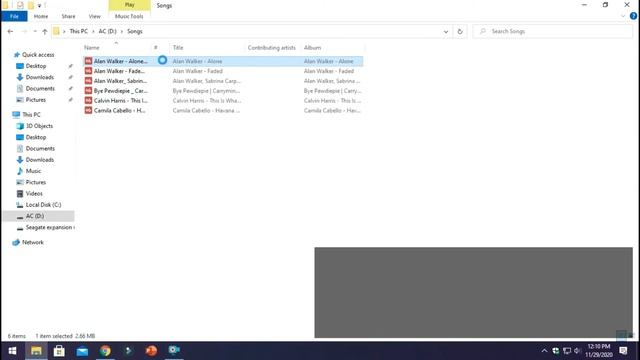Launch Google Chrome from taskbar
This screenshot has height=360, width=640.
[105, 351]
